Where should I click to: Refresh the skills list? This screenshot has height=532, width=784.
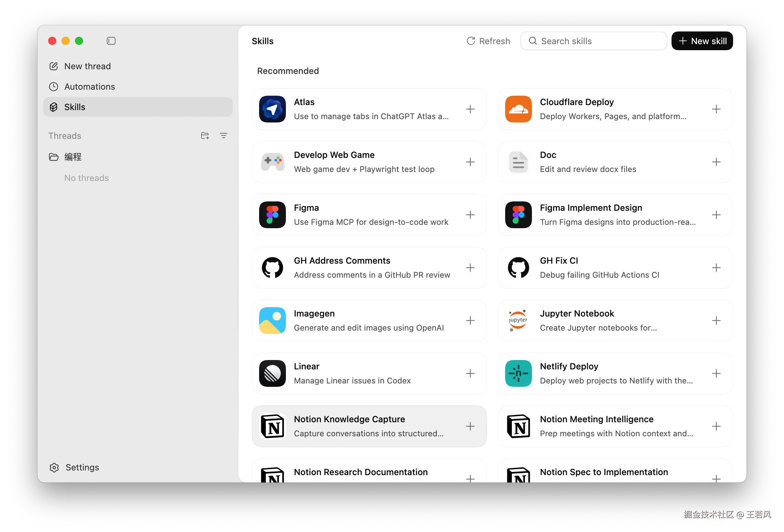pyautogui.click(x=488, y=41)
